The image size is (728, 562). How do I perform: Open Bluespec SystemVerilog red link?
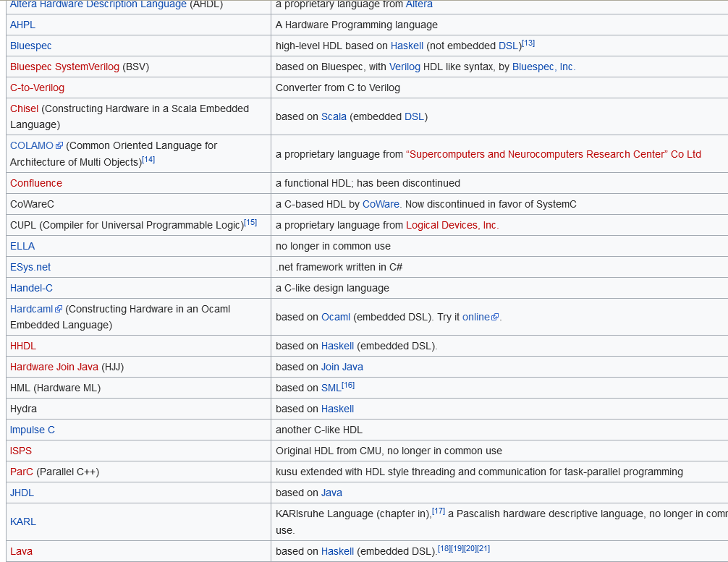point(64,67)
